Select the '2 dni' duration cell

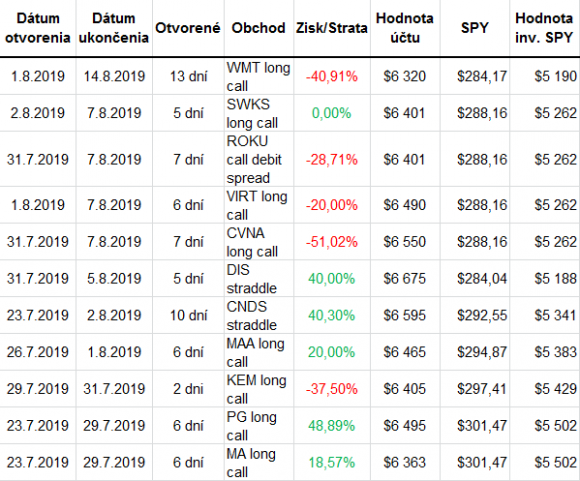(x=188, y=389)
